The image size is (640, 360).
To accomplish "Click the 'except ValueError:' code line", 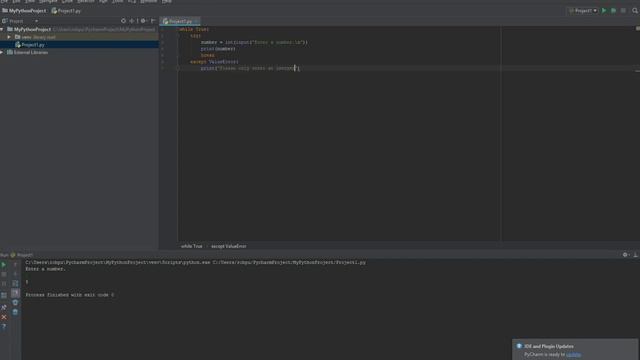I will click(214, 62).
